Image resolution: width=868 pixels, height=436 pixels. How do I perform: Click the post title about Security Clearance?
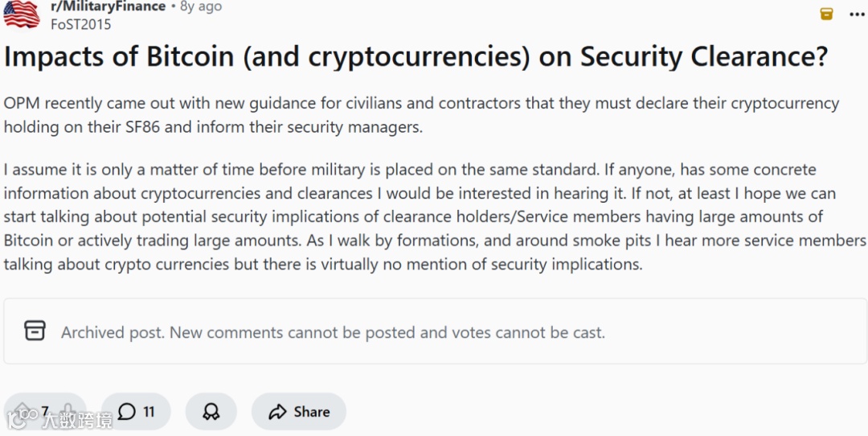(416, 57)
